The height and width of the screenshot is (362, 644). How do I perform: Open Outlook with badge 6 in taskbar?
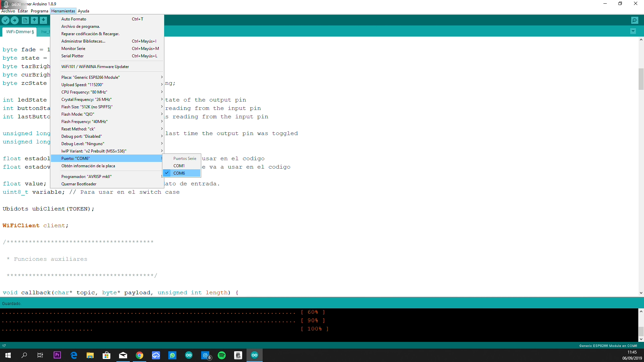click(206, 355)
